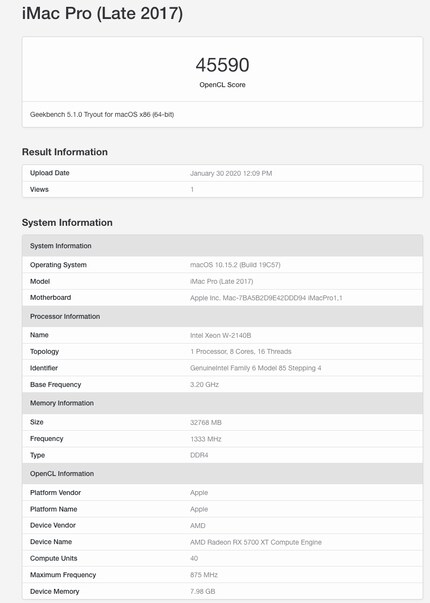Click the memory Size label
The width and height of the screenshot is (430, 603).
coord(37,422)
